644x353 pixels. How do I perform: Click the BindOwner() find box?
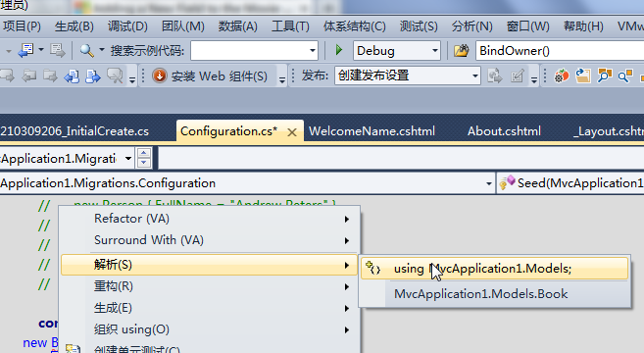pyautogui.click(x=560, y=51)
